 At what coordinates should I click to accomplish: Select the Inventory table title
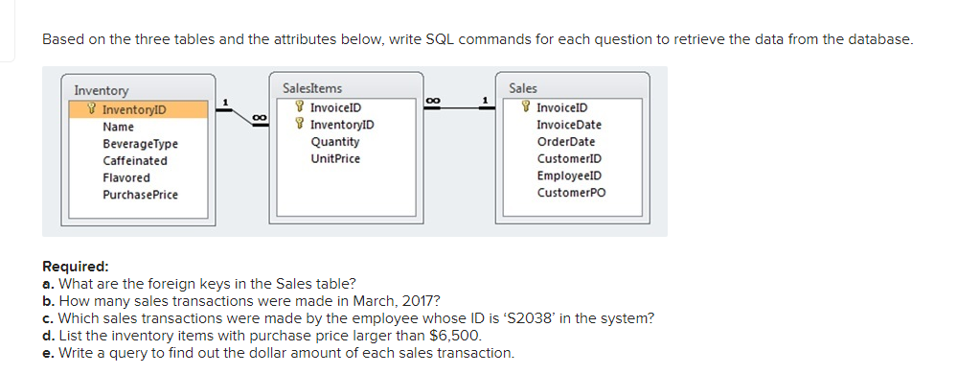pos(102,91)
